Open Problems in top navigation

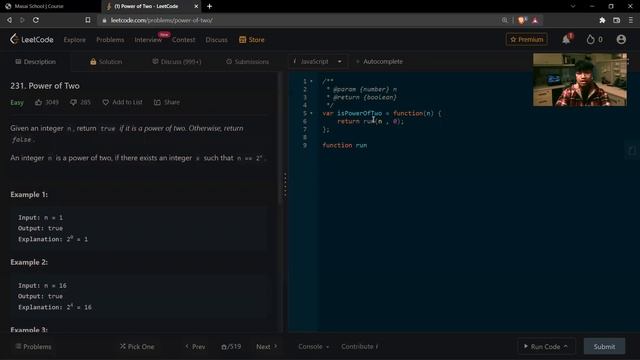point(110,40)
